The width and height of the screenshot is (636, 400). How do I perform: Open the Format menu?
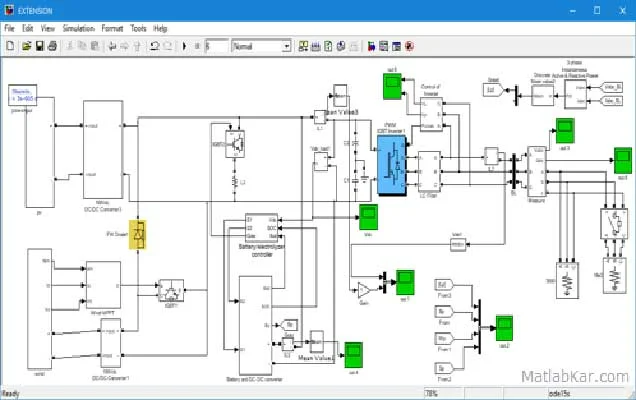(x=112, y=28)
